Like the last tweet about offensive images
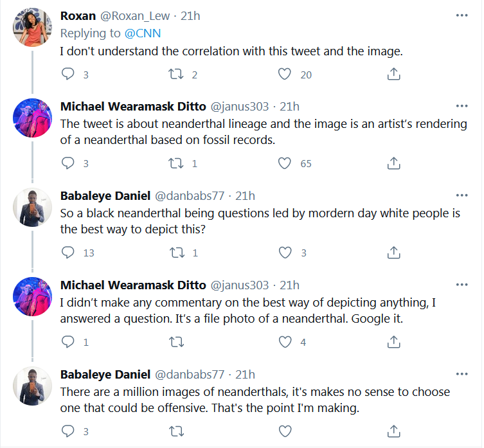Viewport: 484px width, 448px height. click(285, 431)
